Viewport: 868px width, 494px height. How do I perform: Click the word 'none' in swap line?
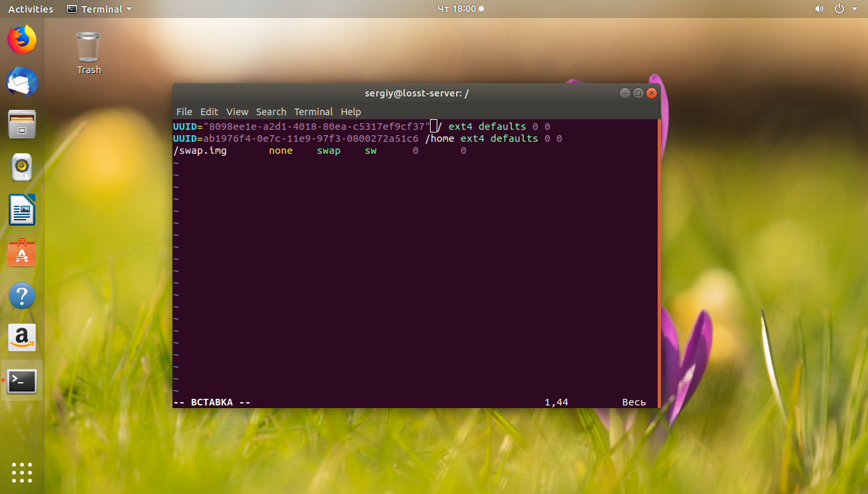(x=281, y=150)
